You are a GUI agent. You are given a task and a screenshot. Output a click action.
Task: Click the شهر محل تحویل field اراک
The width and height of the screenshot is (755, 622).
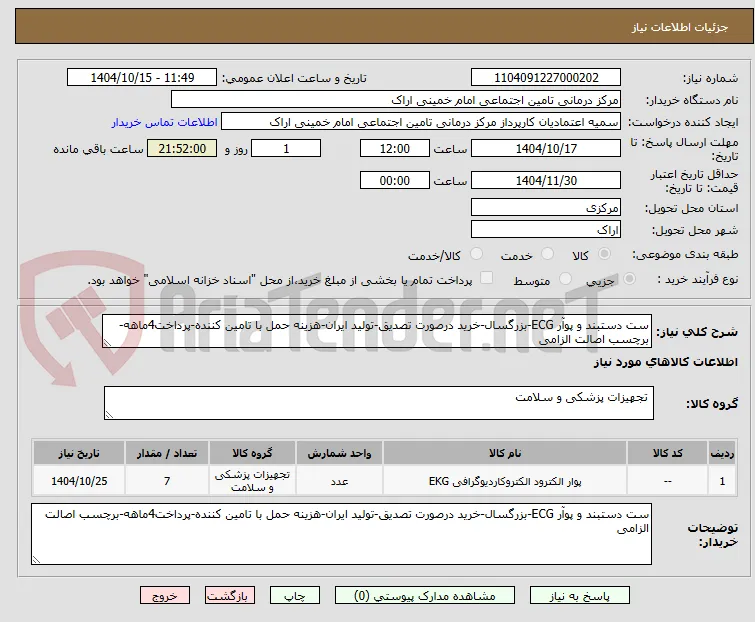[546, 230]
